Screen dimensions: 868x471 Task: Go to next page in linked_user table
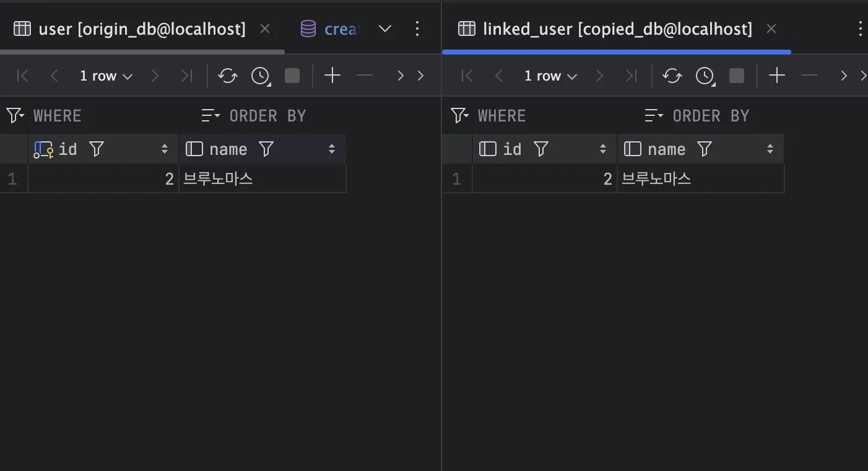point(599,76)
